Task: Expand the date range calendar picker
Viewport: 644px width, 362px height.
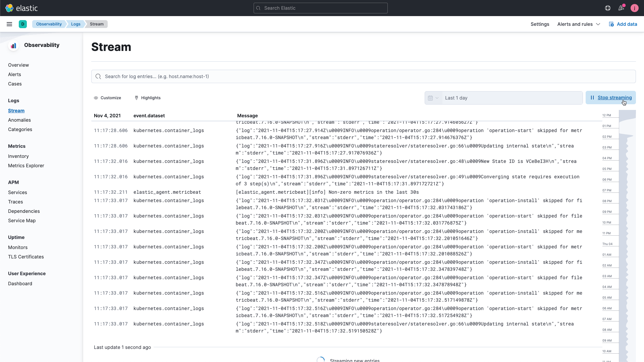Action: coord(433,98)
